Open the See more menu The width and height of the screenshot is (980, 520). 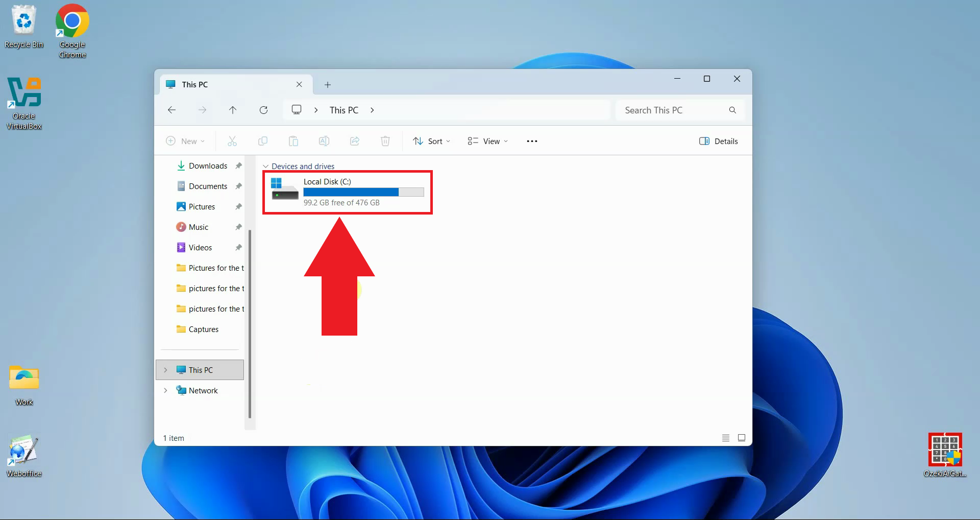531,141
